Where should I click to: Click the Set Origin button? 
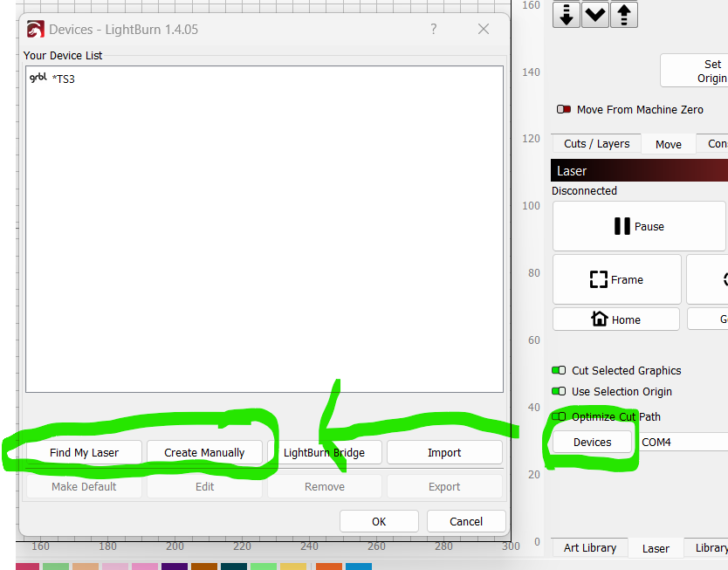coord(694,71)
